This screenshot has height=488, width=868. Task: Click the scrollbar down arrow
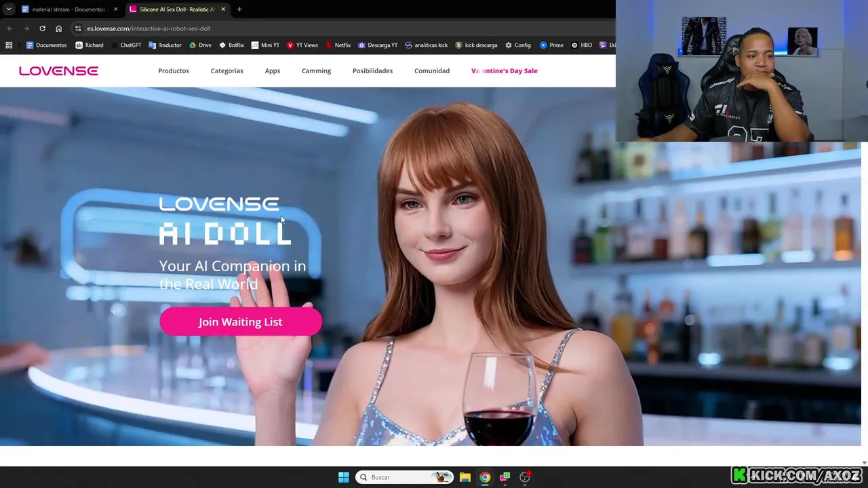(864, 463)
